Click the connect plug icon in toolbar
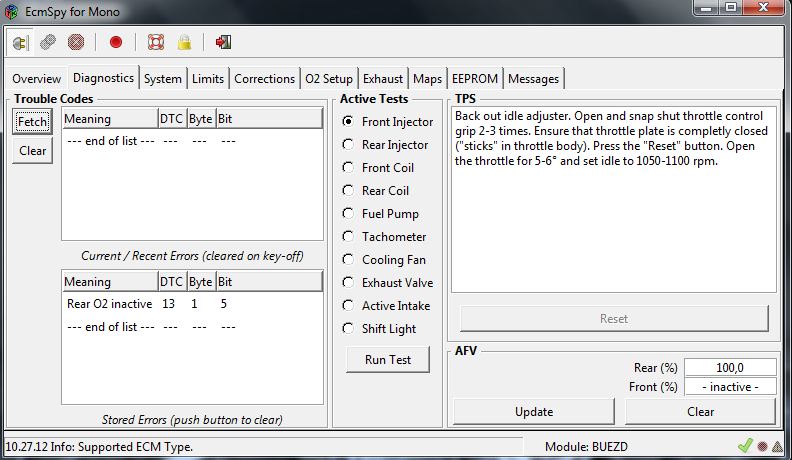Image resolution: width=792 pixels, height=460 pixels. [x=20, y=42]
